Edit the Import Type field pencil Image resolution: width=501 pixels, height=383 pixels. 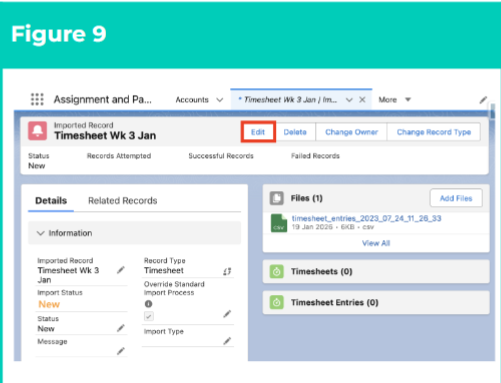click(x=227, y=341)
